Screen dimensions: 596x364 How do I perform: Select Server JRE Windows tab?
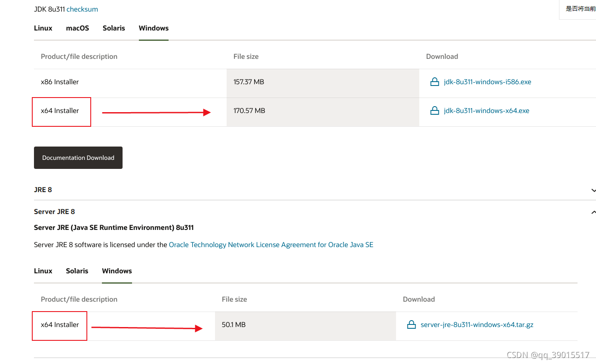point(117,271)
